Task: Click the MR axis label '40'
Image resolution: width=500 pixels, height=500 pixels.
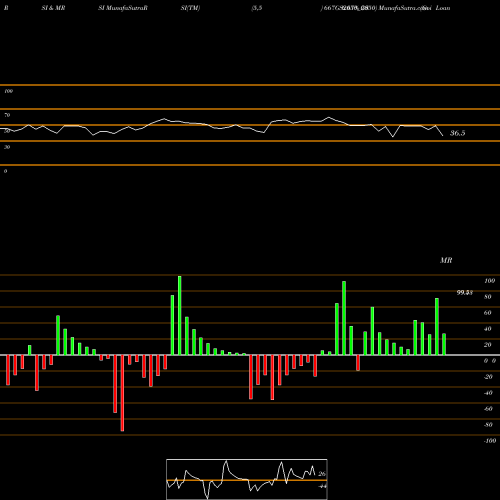Action: point(488,329)
